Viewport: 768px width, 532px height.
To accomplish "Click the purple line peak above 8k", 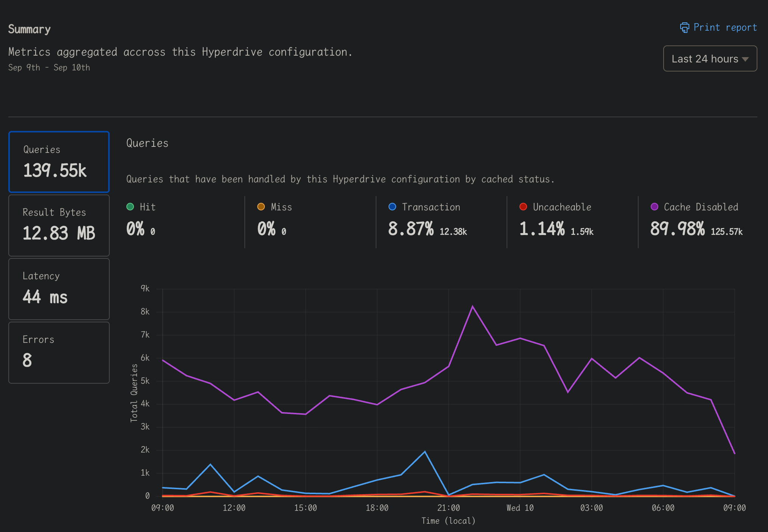I will click(x=473, y=306).
